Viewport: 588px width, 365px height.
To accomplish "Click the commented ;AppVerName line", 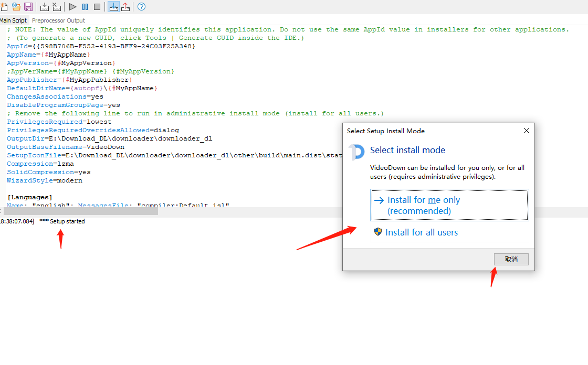I will coord(90,71).
